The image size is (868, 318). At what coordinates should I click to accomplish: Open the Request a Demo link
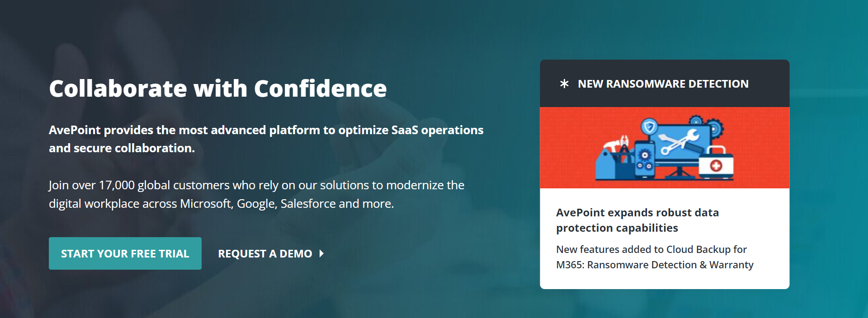[265, 254]
